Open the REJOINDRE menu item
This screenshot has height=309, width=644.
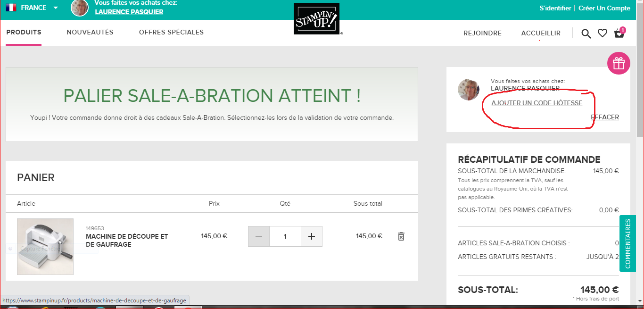point(482,33)
